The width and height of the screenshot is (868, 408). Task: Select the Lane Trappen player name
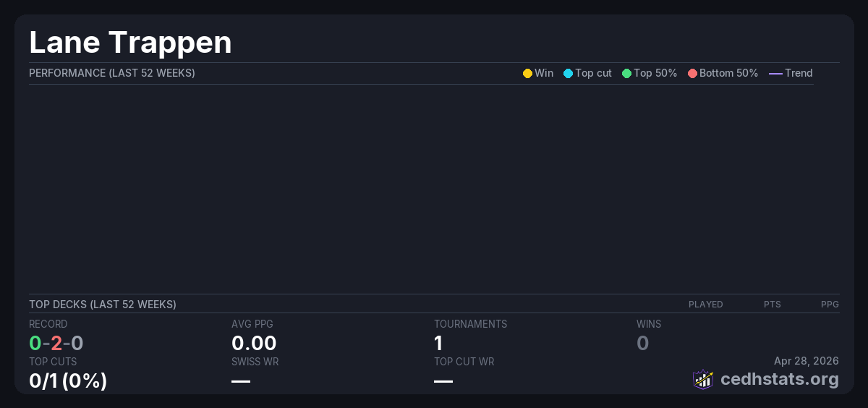(130, 42)
